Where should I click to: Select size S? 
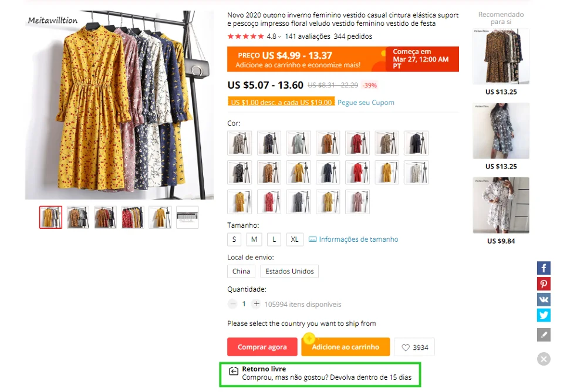click(234, 239)
